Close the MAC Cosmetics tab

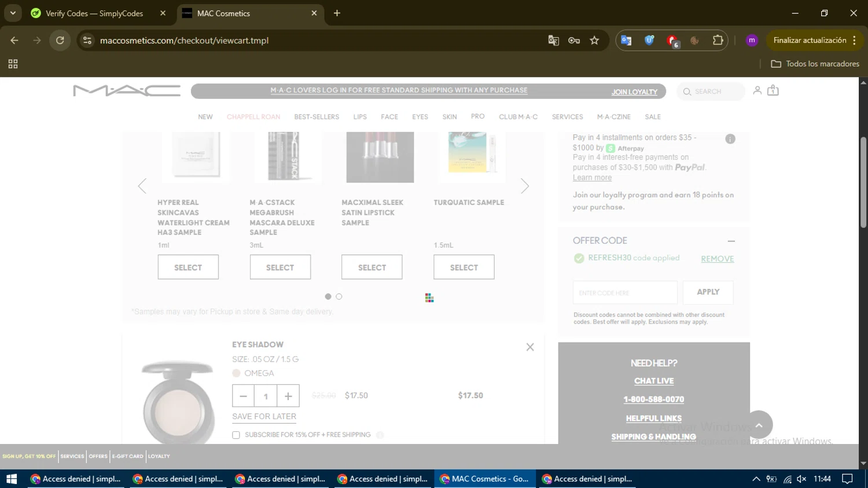[x=314, y=13]
